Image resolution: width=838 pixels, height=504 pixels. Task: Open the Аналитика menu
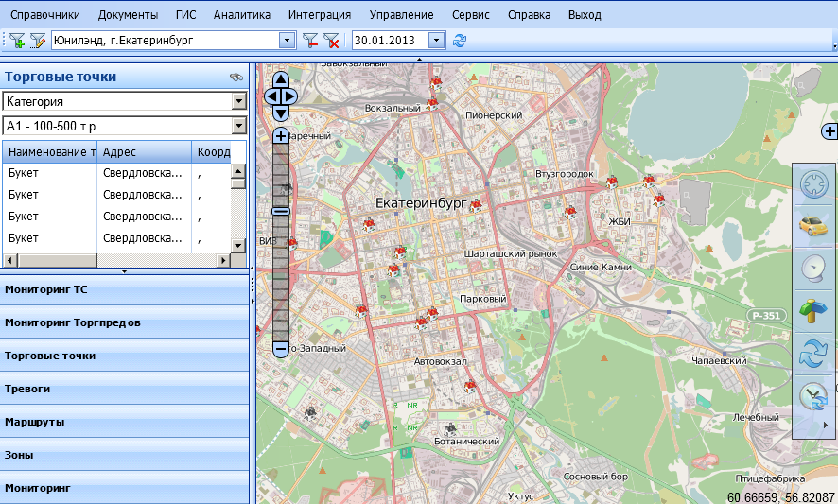tap(241, 15)
